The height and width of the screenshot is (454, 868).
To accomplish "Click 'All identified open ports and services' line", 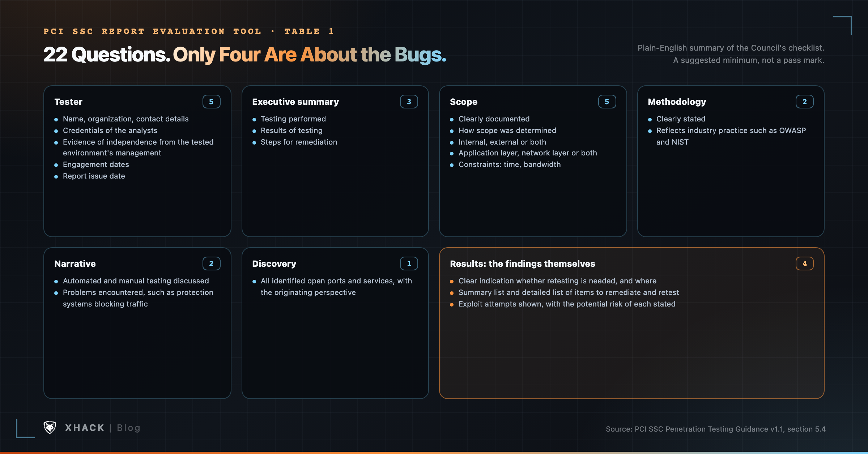I will [x=336, y=281].
